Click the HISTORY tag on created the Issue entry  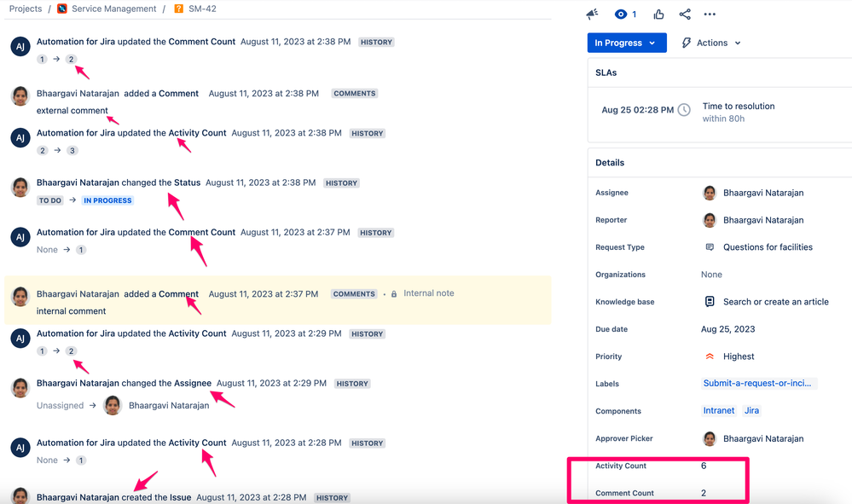pyautogui.click(x=332, y=497)
